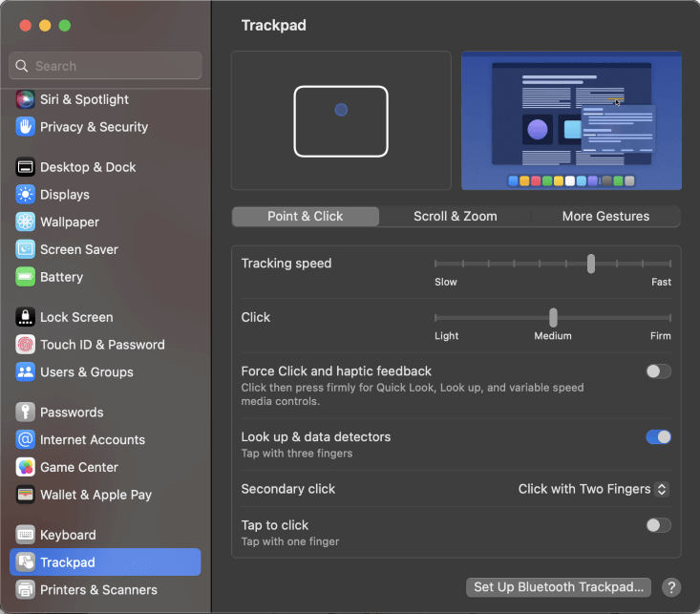Click the Search field in the sidebar
This screenshot has height=614, width=700.
105,66
